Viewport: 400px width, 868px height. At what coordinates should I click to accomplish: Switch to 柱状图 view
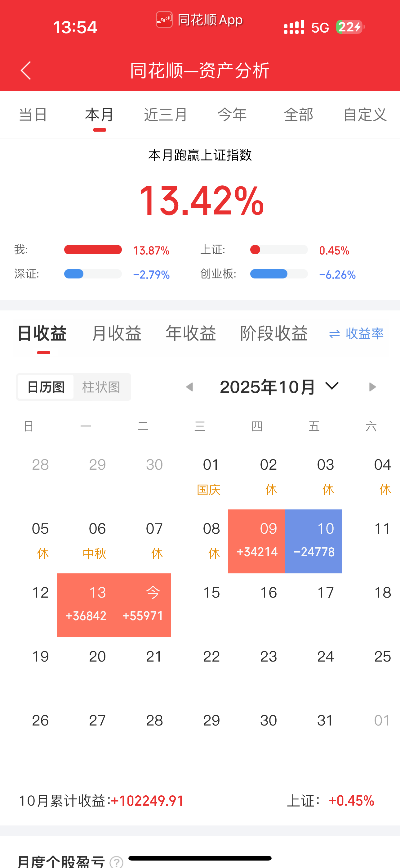point(101,387)
